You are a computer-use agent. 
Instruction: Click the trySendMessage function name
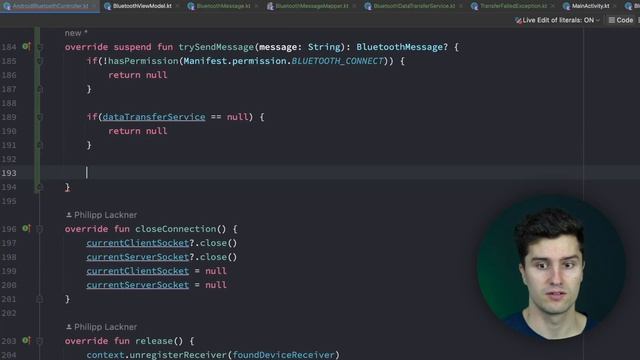216,47
